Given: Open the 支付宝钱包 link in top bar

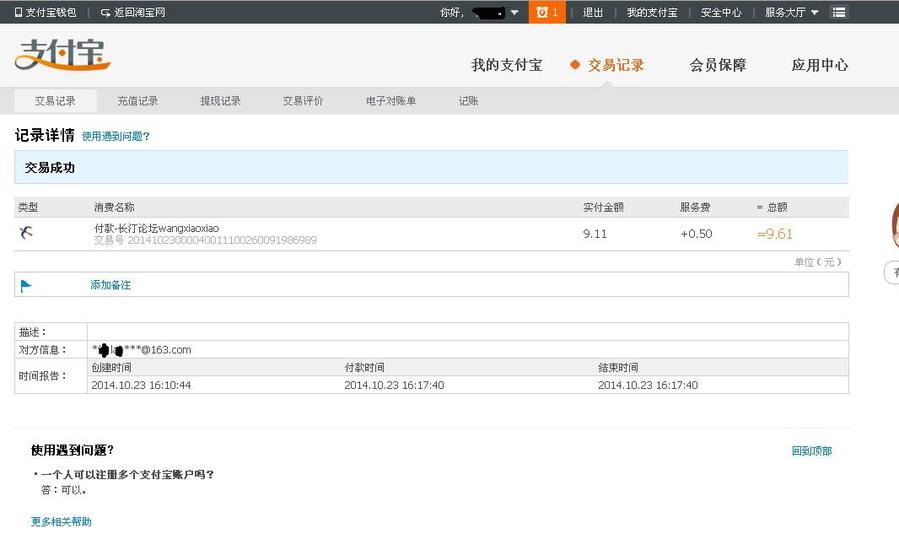Looking at the screenshot, I should [x=50, y=12].
